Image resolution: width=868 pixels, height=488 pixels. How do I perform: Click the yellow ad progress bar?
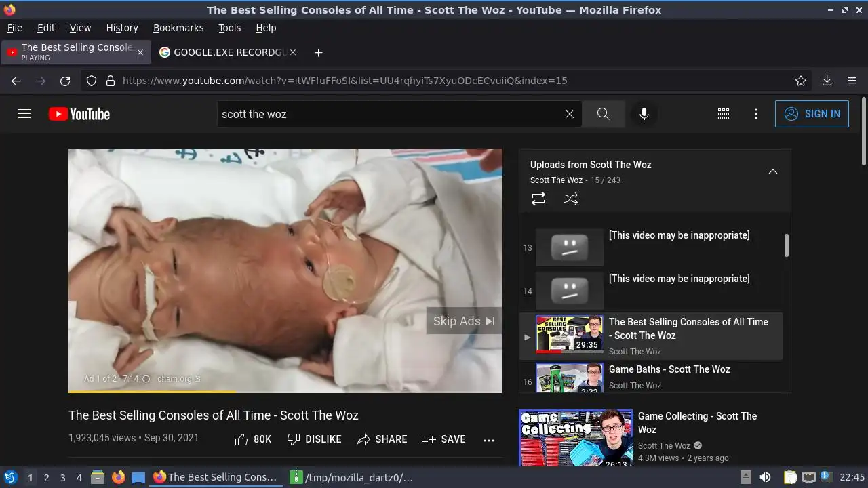pyautogui.click(x=153, y=392)
